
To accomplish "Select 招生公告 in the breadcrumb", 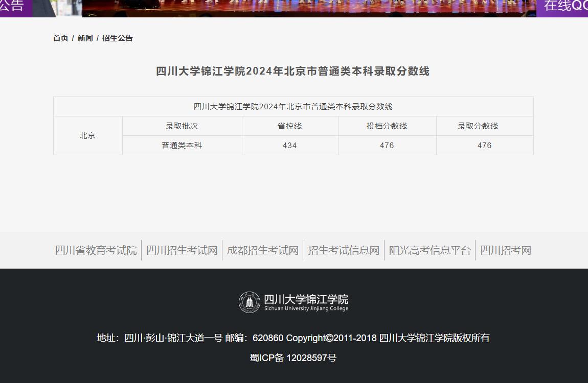I will tap(117, 38).
